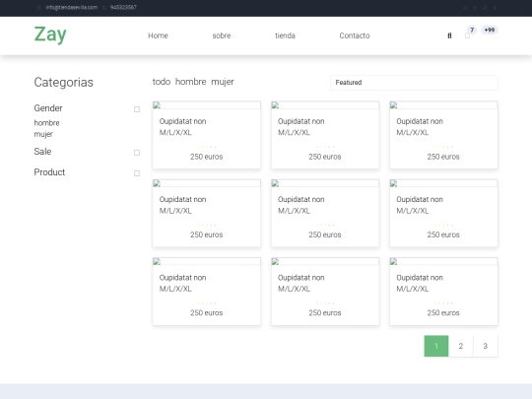532x399 pixels.
Task: Open the tienda page in navigation
Action: (285, 35)
